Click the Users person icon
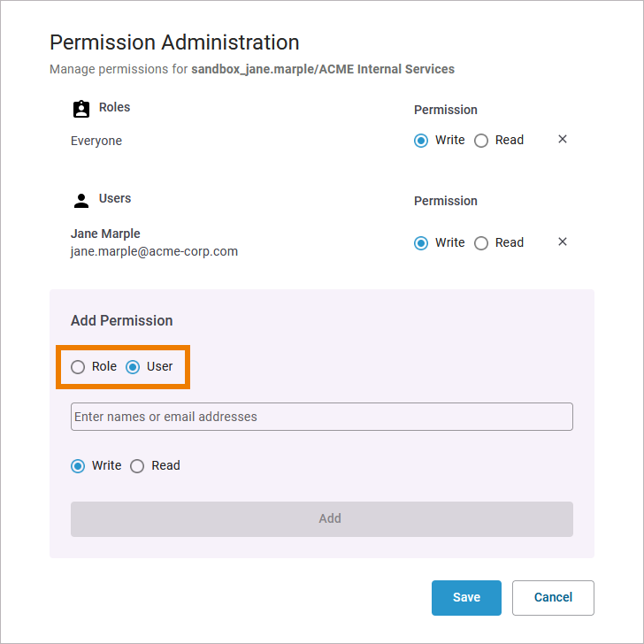 [81, 200]
